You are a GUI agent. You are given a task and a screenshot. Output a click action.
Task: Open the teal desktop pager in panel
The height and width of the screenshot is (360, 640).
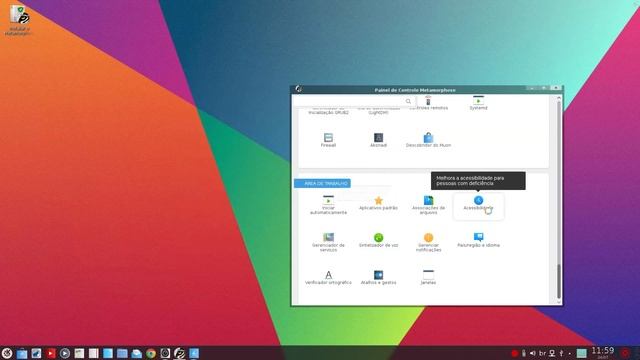pyautogui.click(x=582, y=353)
